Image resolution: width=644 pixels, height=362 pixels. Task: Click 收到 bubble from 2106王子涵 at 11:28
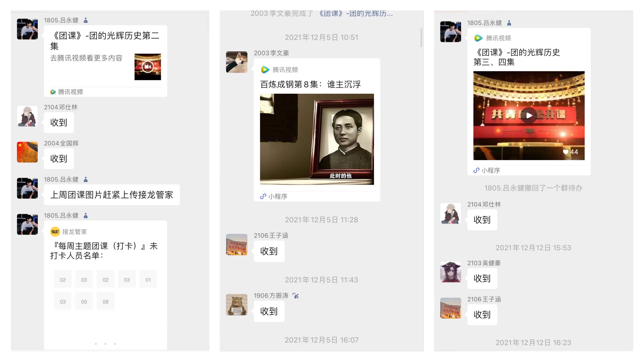(x=269, y=251)
